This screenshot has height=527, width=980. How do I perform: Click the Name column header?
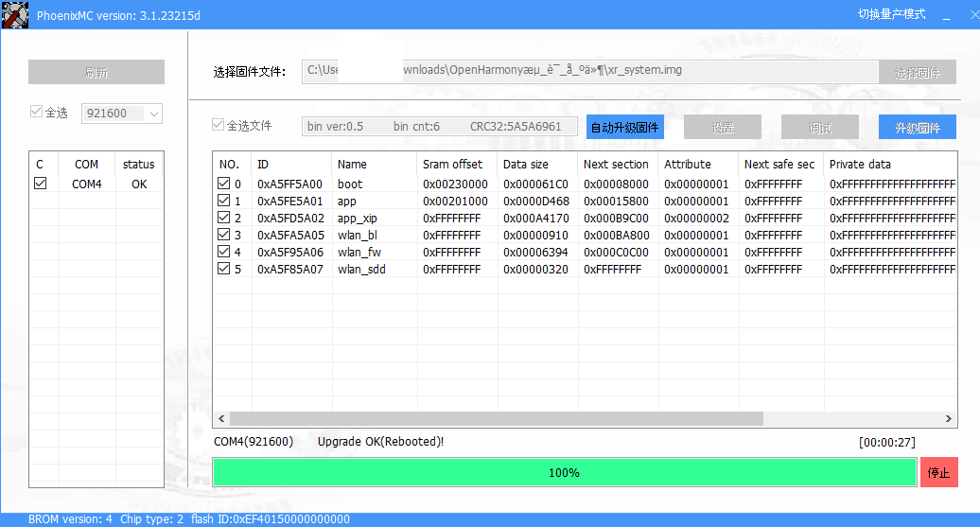[x=374, y=164]
